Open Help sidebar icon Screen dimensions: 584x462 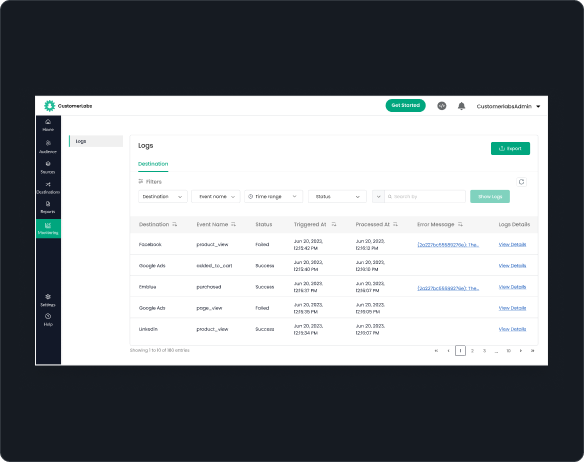(x=48, y=320)
